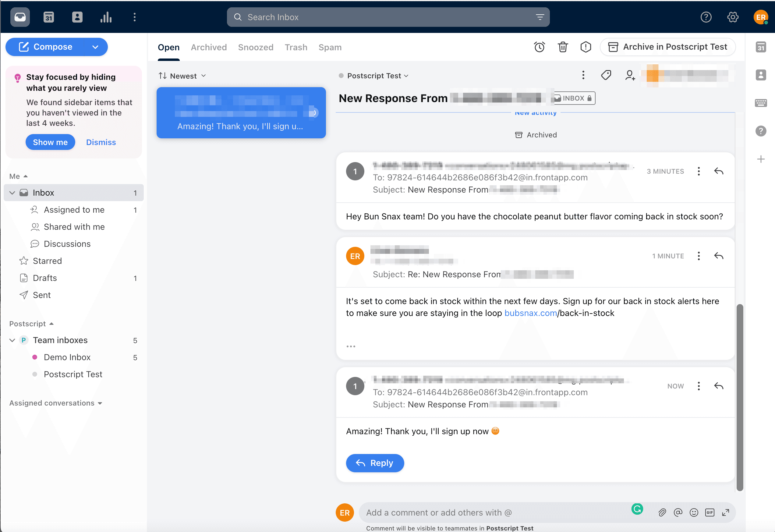Viewport: 775px width, 532px height.
Task: Open the GIF picker icon
Action: click(710, 512)
